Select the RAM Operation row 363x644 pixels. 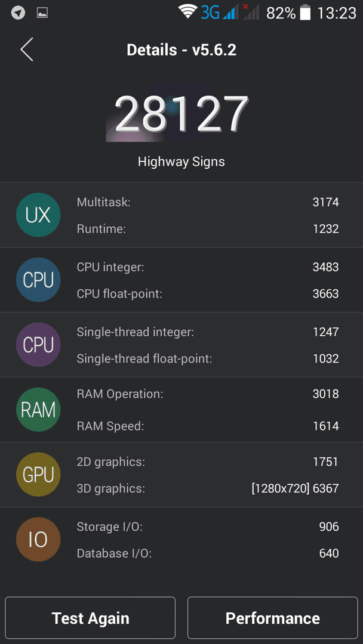coord(208,394)
